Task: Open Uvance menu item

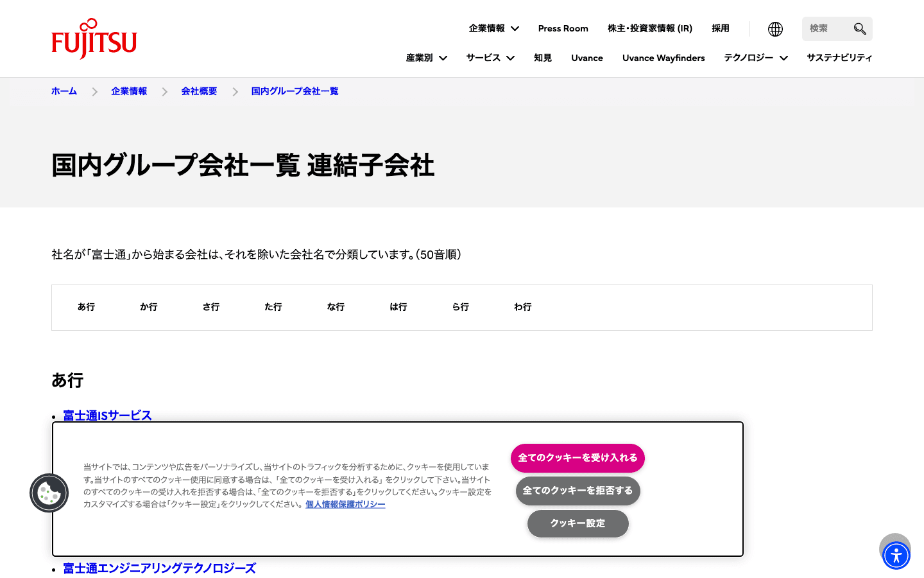Action: (587, 58)
